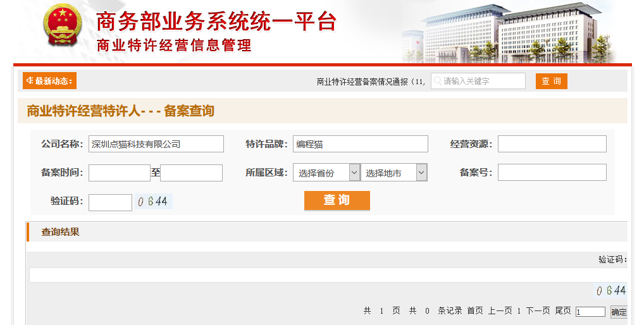Focus the 备案时间 end date field

point(192,173)
